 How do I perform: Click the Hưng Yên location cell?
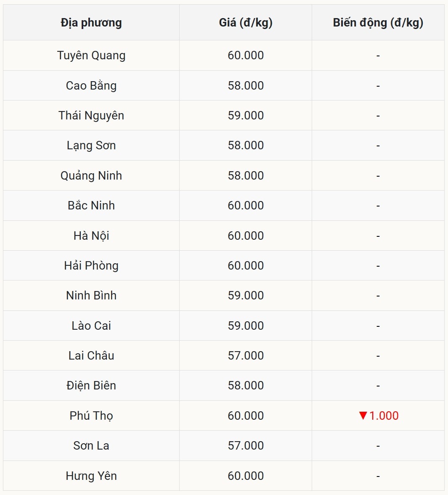coord(91,476)
